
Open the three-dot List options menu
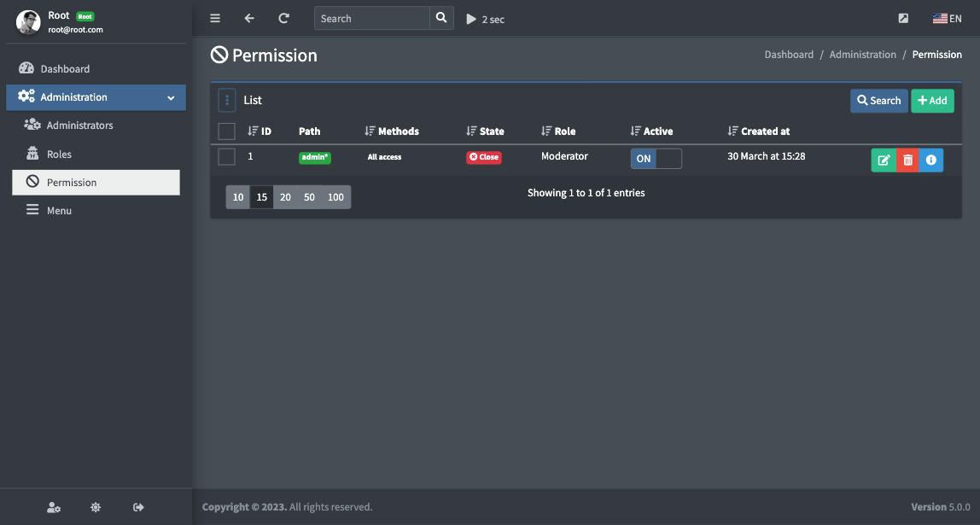(x=227, y=100)
